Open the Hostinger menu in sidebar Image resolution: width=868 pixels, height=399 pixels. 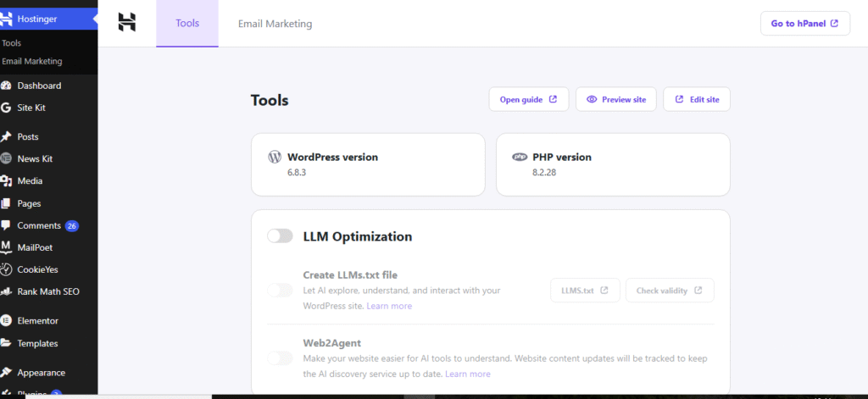(x=48, y=19)
